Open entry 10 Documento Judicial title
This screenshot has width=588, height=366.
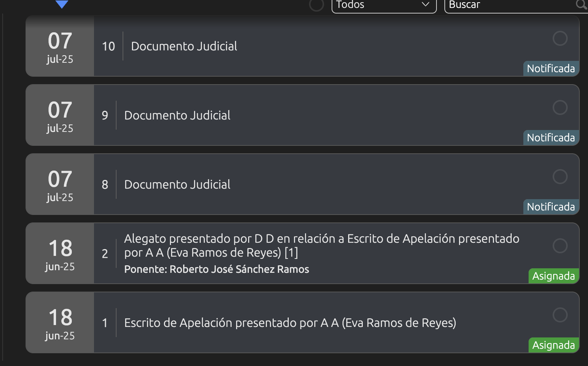(184, 46)
